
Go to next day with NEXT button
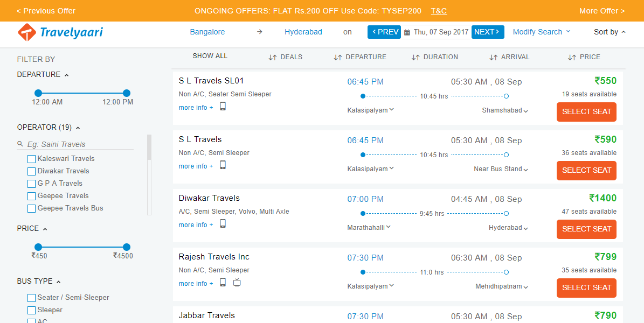tap(488, 32)
